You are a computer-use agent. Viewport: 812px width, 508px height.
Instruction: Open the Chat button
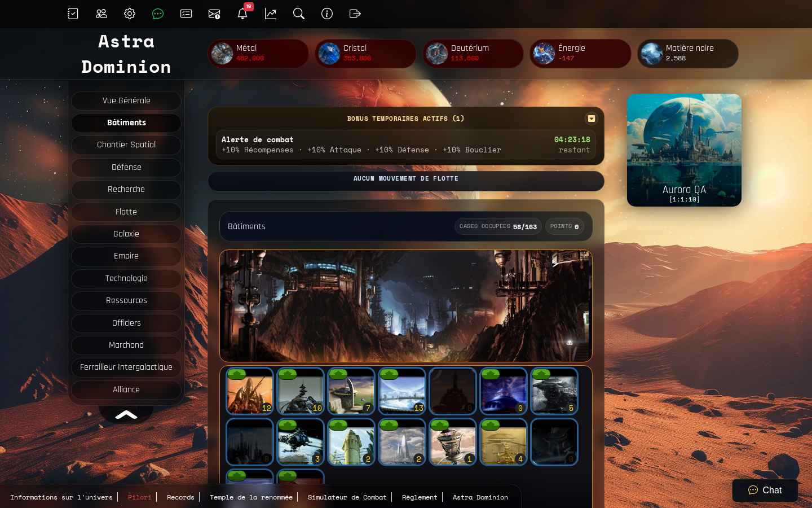click(765, 491)
